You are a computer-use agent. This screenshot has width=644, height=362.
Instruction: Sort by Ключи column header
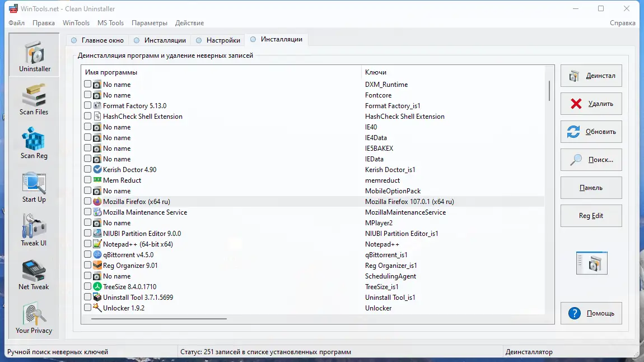point(375,72)
